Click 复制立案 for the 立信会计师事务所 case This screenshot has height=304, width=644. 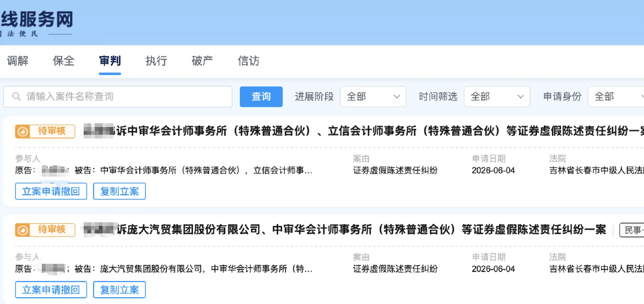point(119,191)
